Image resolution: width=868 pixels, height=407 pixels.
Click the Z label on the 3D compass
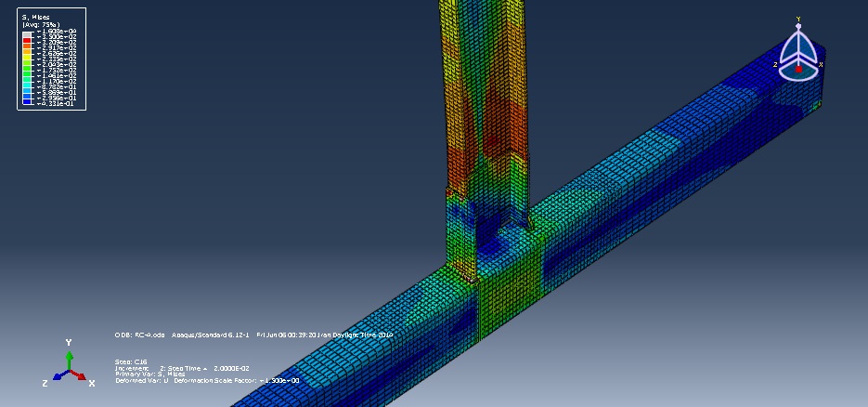tap(775, 65)
